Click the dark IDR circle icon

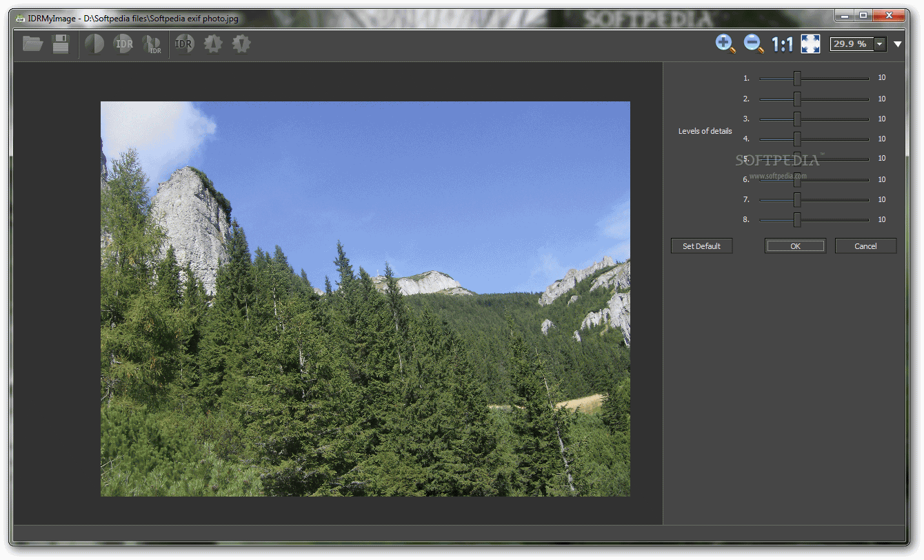click(184, 44)
